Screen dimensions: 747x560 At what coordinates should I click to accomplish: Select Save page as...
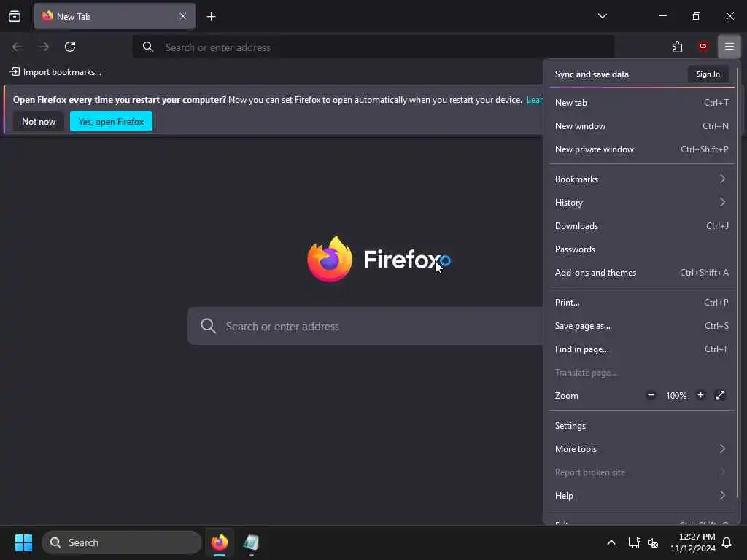[x=641, y=326]
